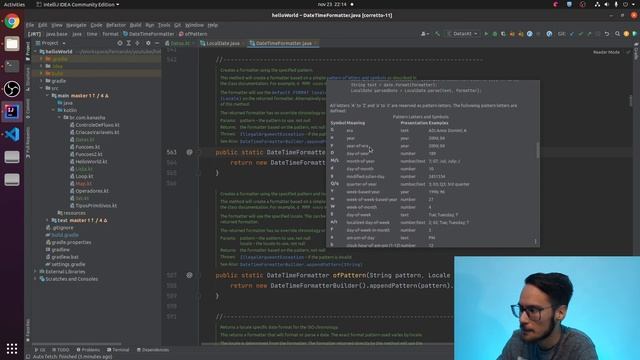Open documentation popup more options dots

[x=535, y=241]
